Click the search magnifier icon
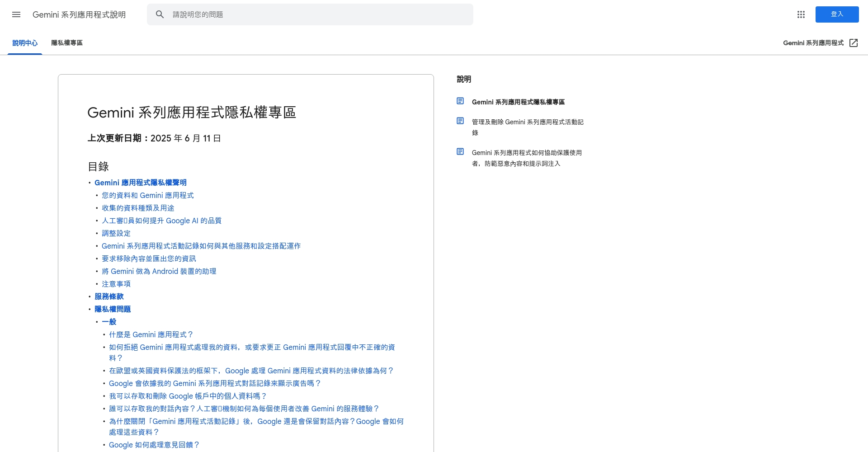868x452 pixels. pos(160,14)
